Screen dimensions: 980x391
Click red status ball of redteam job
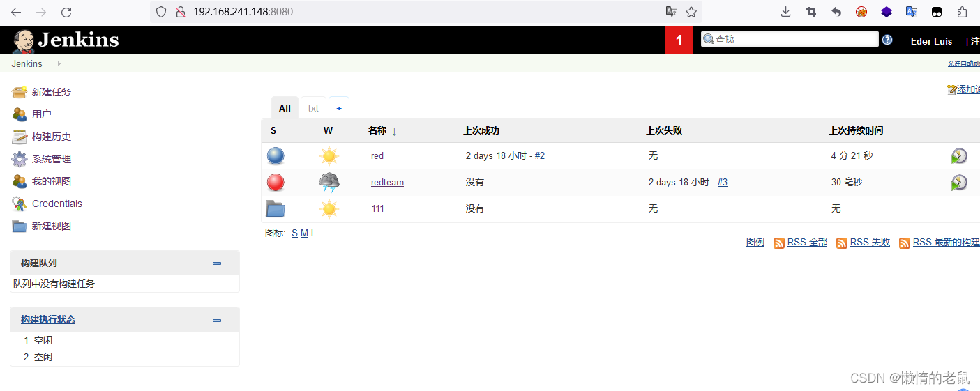(x=276, y=182)
